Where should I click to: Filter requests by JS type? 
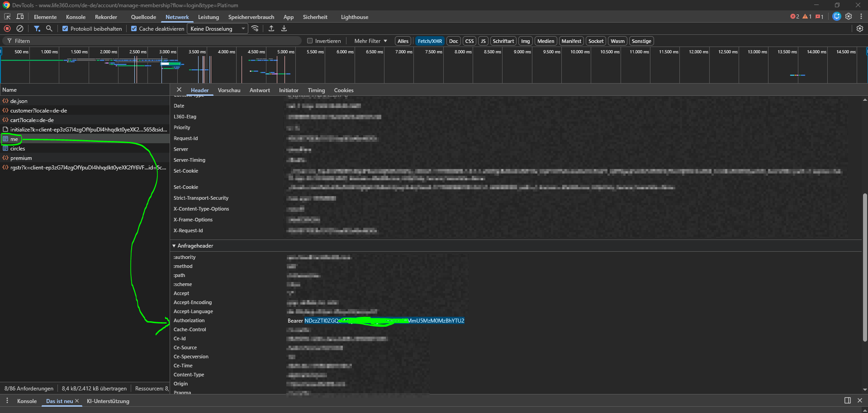483,41
